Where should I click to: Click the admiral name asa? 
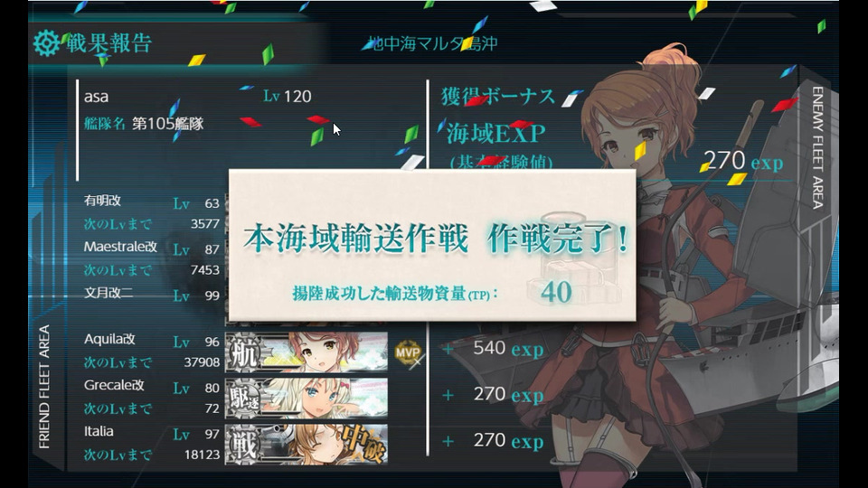pos(97,97)
